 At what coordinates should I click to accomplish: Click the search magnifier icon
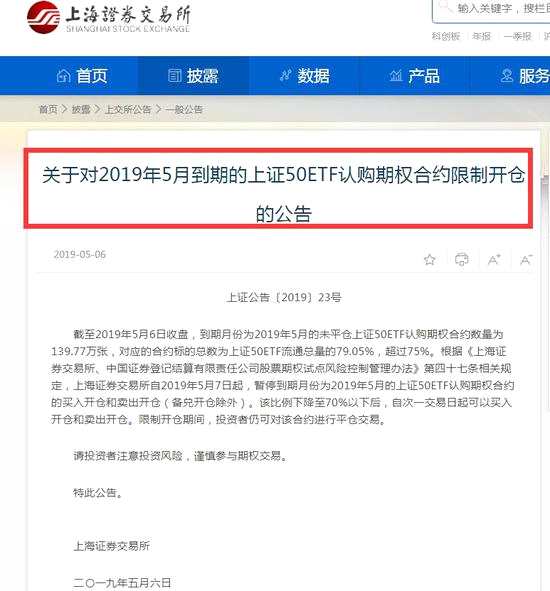click(x=444, y=7)
